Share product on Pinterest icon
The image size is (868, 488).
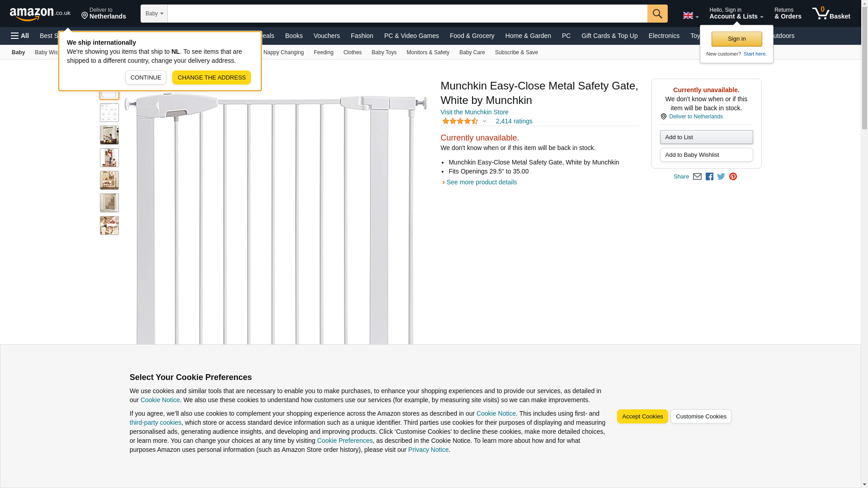733,177
